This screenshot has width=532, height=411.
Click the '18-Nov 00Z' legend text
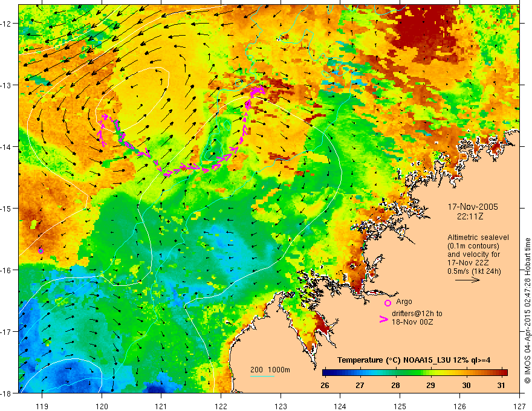[x=412, y=322]
